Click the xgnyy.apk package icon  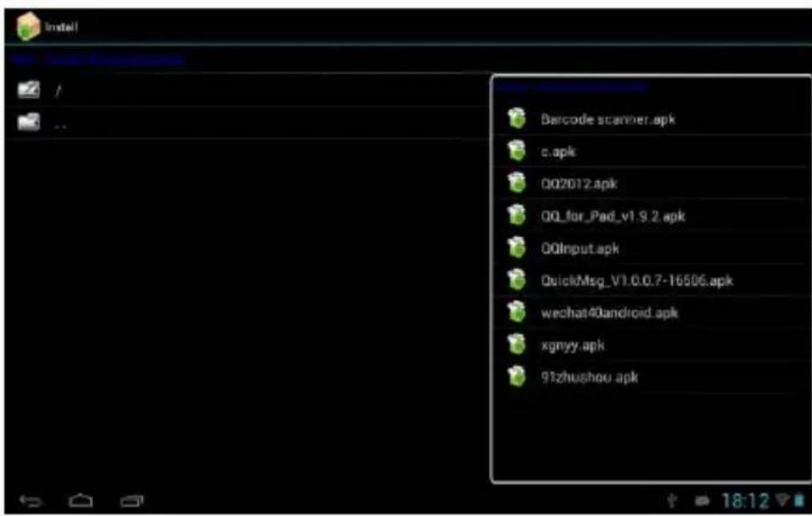coord(516,345)
